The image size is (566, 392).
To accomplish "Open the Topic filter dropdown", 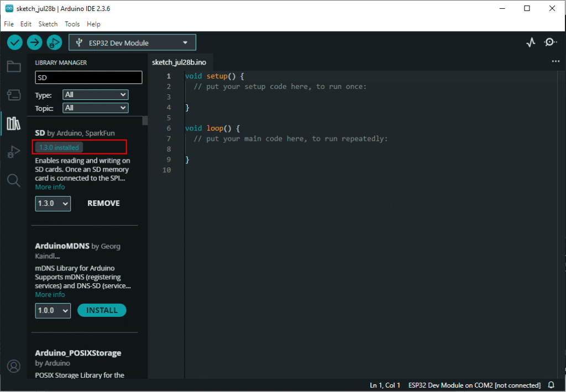I will pyautogui.click(x=95, y=108).
